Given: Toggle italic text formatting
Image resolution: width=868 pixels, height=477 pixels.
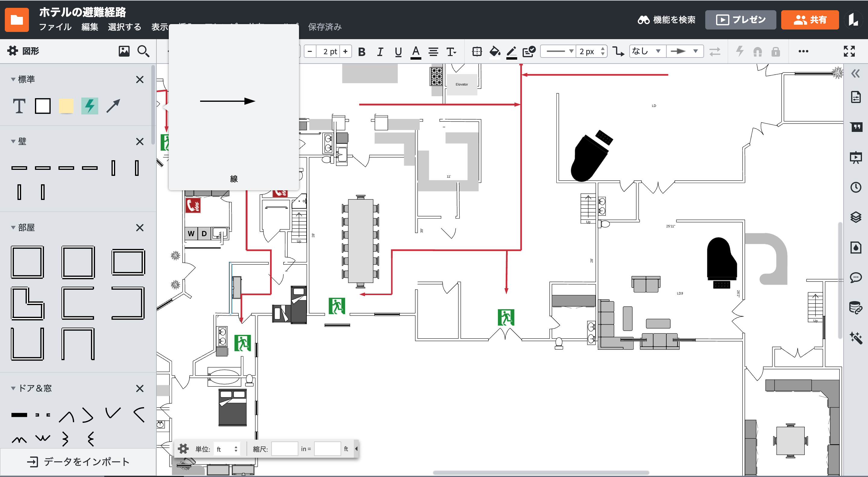Looking at the screenshot, I should point(380,51).
